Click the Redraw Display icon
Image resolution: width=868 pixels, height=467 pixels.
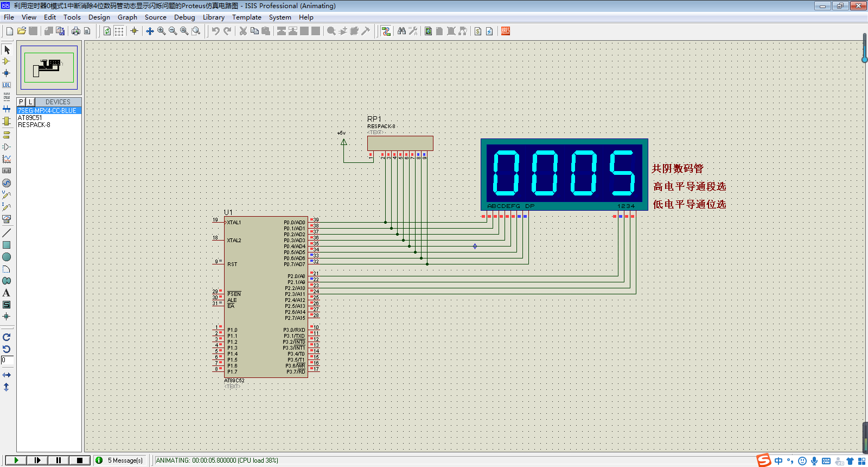[x=107, y=31]
